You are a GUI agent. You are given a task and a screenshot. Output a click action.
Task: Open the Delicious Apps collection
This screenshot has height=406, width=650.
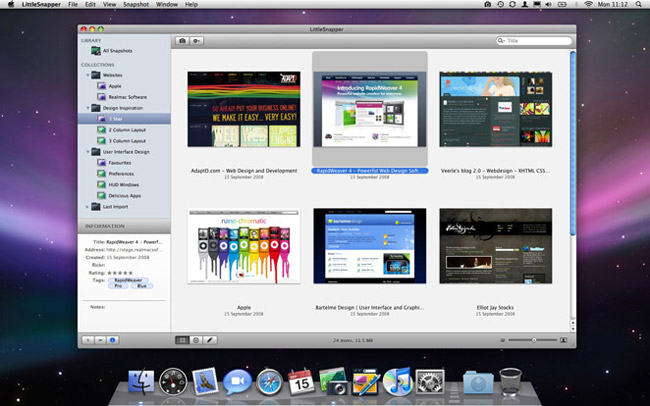[x=124, y=195]
